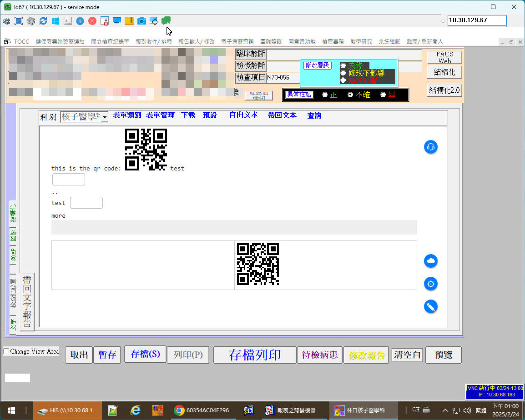This screenshot has width=525, height=420.
Task: Click the blue pencil edit icon
Action: [x=430, y=306]
